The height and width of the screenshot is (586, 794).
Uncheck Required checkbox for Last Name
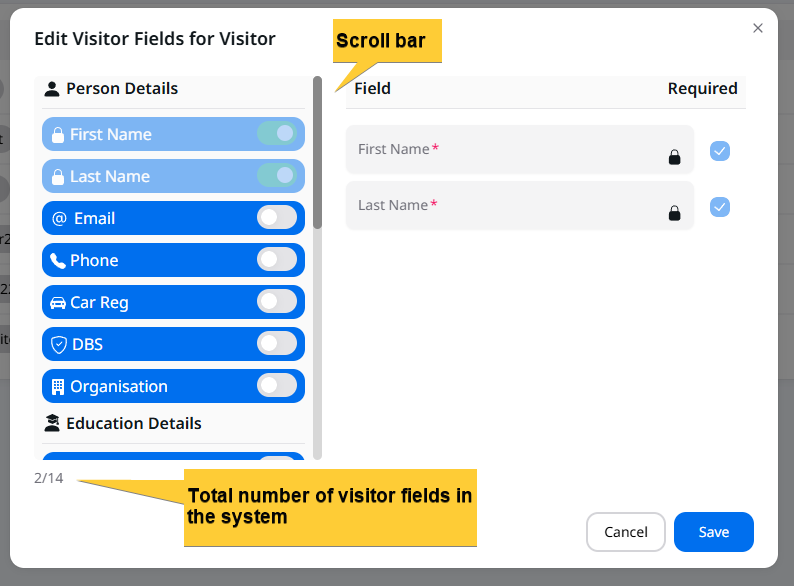pos(720,207)
